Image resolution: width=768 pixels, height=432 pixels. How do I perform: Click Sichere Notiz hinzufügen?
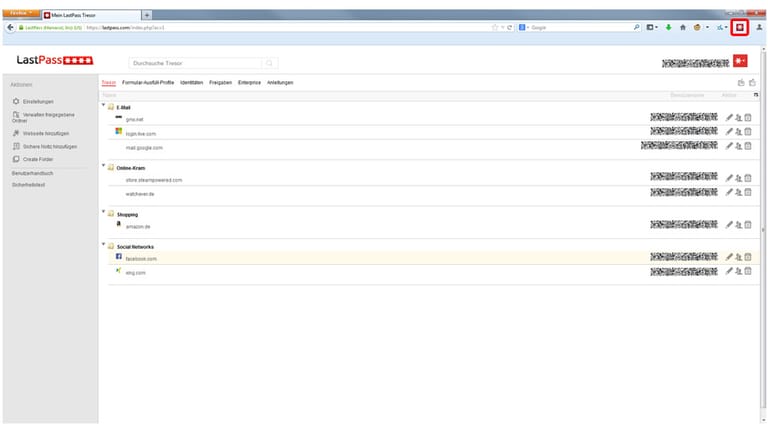[x=45, y=146]
